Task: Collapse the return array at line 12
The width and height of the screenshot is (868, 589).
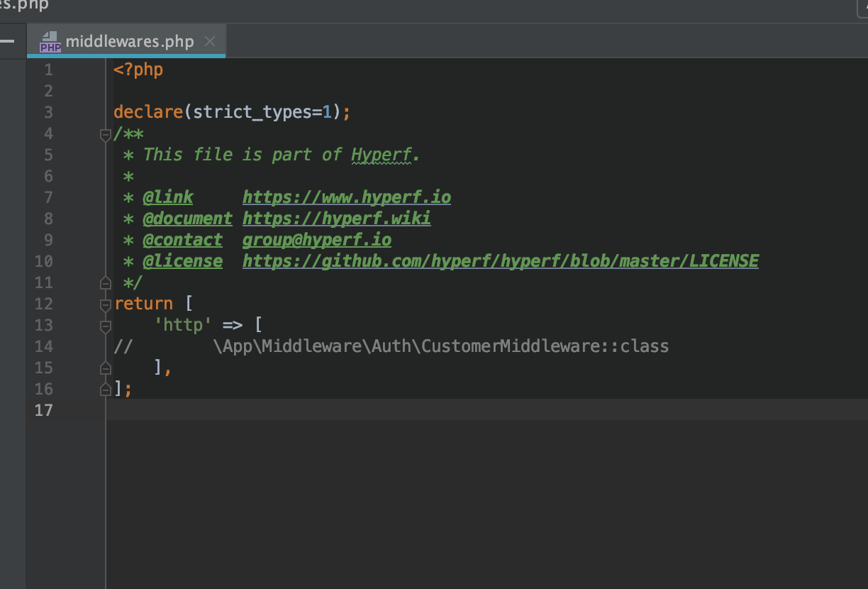Action: [x=105, y=303]
